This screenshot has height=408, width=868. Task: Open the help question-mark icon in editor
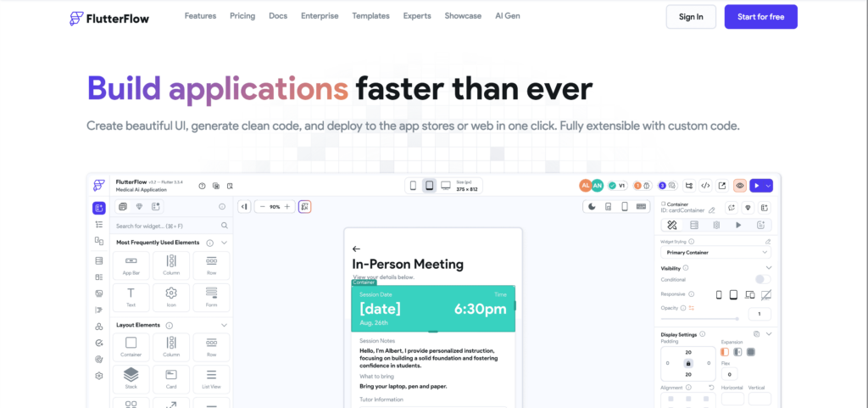pos(202,186)
